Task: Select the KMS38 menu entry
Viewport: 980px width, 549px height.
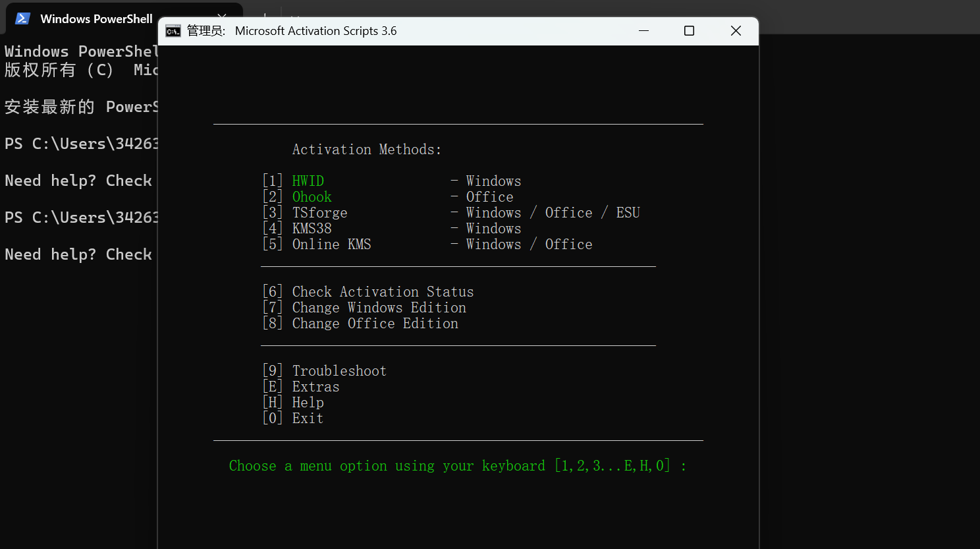Action: (312, 228)
